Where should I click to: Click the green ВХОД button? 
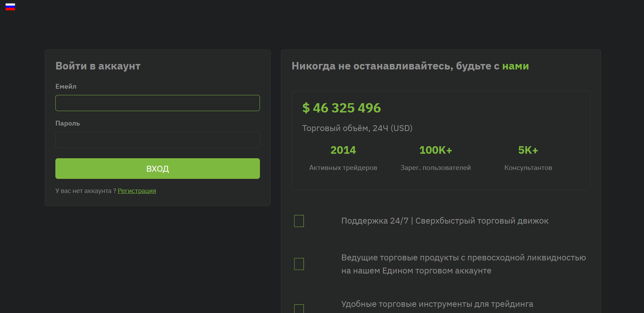(x=157, y=169)
